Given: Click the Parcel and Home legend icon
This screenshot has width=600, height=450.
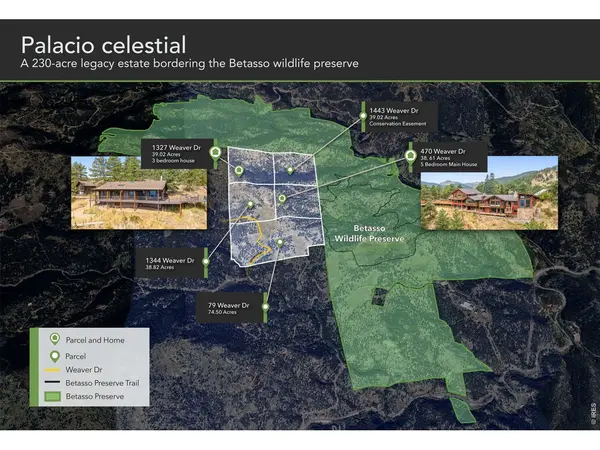Looking at the screenshot, I should (x=55, y=339).
